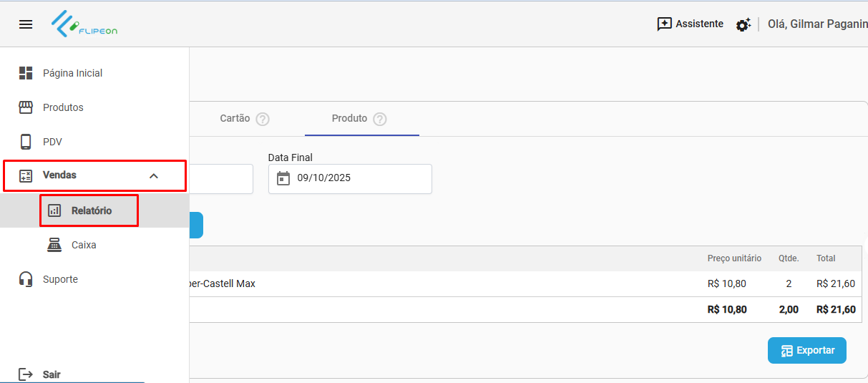Viewport: 868px width, 383px height.
Task: Open Produtos in the sidebar
Action: pos(63,107)
